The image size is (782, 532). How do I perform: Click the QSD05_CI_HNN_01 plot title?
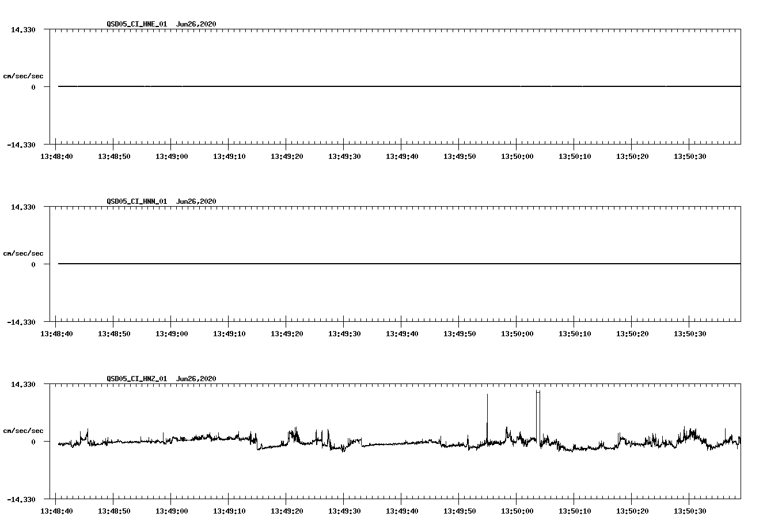pos(162,202)
